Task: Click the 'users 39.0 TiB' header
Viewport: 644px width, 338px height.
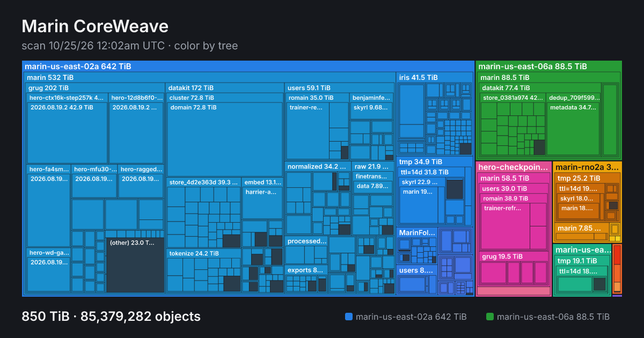Action: click(x=514, y=188)
